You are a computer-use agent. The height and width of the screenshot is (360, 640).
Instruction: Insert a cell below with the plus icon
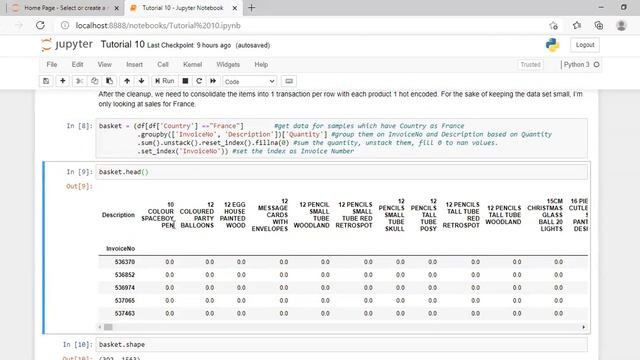pyautogui.click(x=62, y=81)
